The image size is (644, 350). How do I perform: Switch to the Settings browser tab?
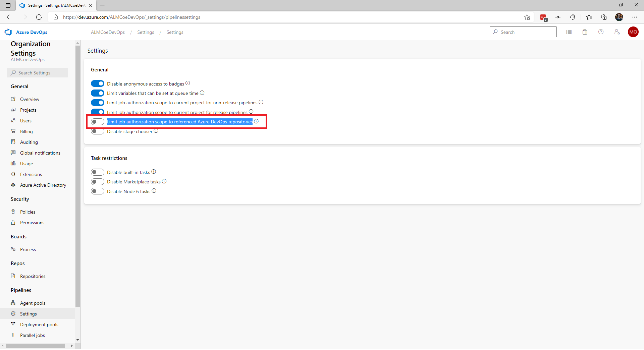pyautogui.click(x=54, y=5)
